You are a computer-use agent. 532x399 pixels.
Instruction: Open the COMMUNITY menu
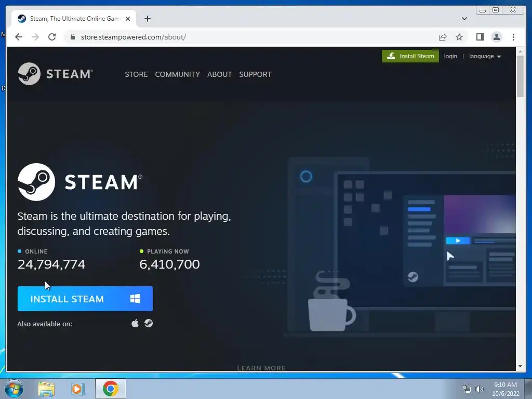[x=178, y=74]
